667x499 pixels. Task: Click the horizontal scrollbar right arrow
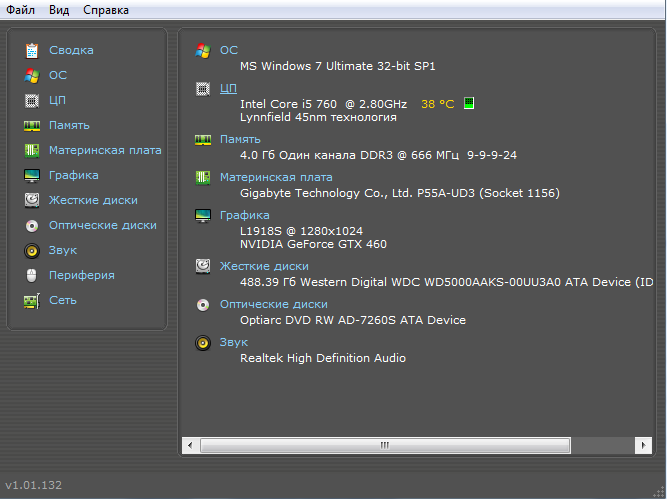point(640,444)
